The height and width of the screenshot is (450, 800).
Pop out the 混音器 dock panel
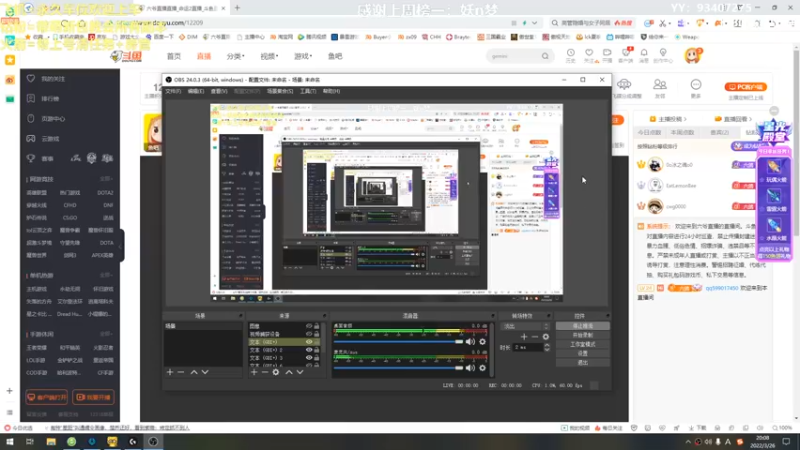(x=492, y=316)
